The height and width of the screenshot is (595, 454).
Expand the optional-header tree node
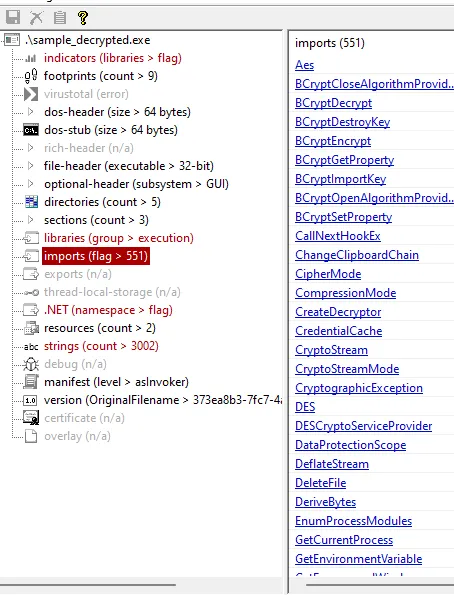tap(31, 184)
